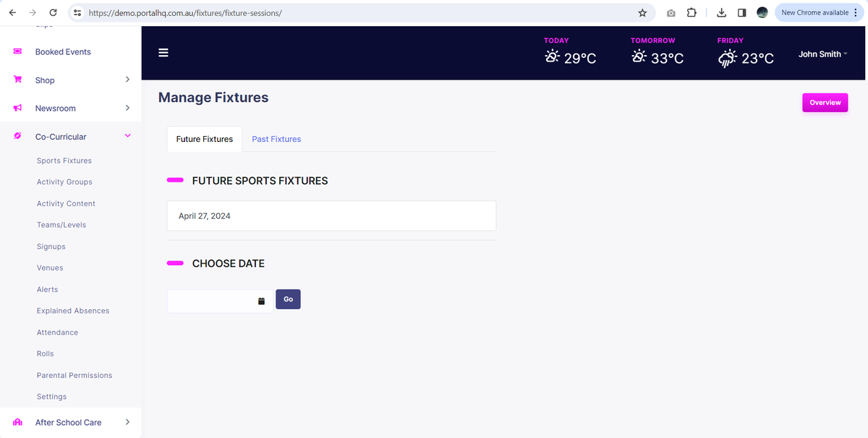Click the downloads icon in browser toolbar
This screenshot has height=438, width=868.
coord(720,12)
